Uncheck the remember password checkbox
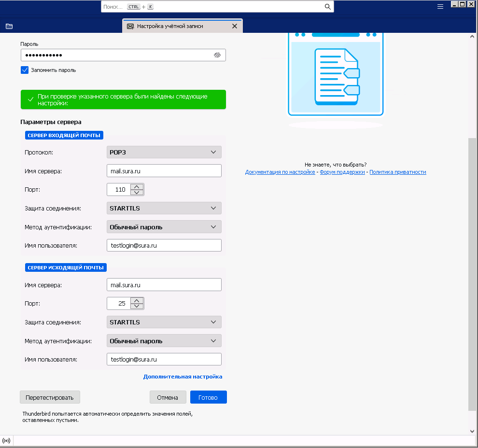 [x=25, y=70]
